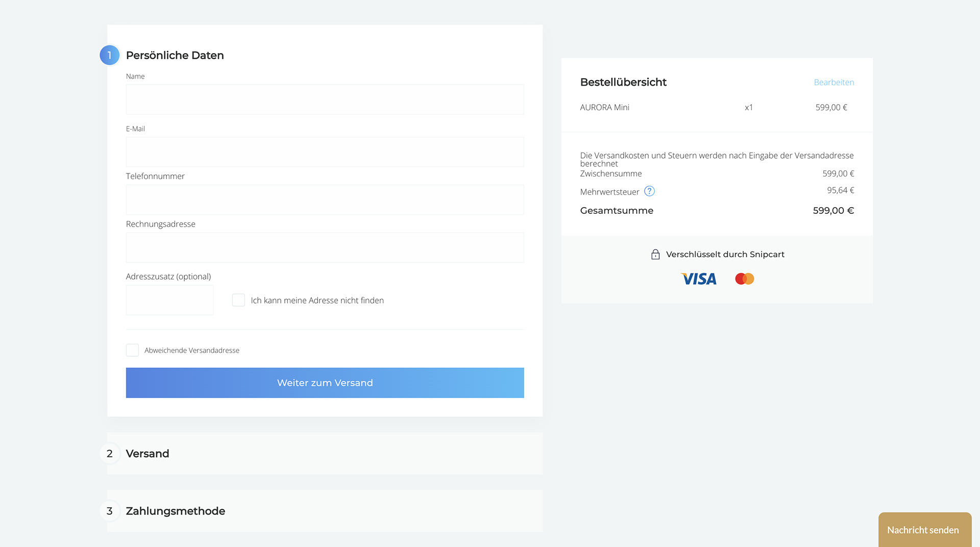
Task: Focus the Rechnungsadresse input field
Action: pyautogui.click(x=325, y=247)
